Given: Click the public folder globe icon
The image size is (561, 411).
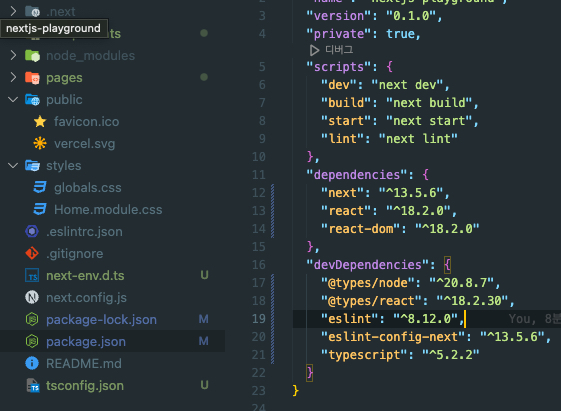Looking at the screenshot, I should pos(32,100).
